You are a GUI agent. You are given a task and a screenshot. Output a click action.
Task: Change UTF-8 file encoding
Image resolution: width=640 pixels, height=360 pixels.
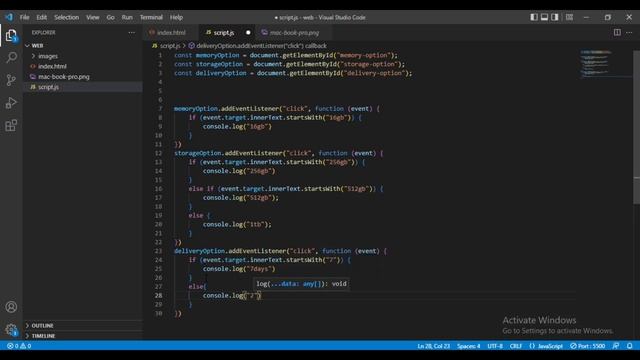point(495,346)
